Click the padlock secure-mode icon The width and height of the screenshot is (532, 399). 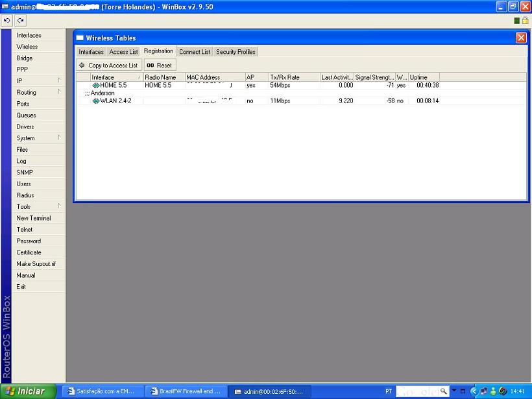pyautogui.click(x=526, y=20)
